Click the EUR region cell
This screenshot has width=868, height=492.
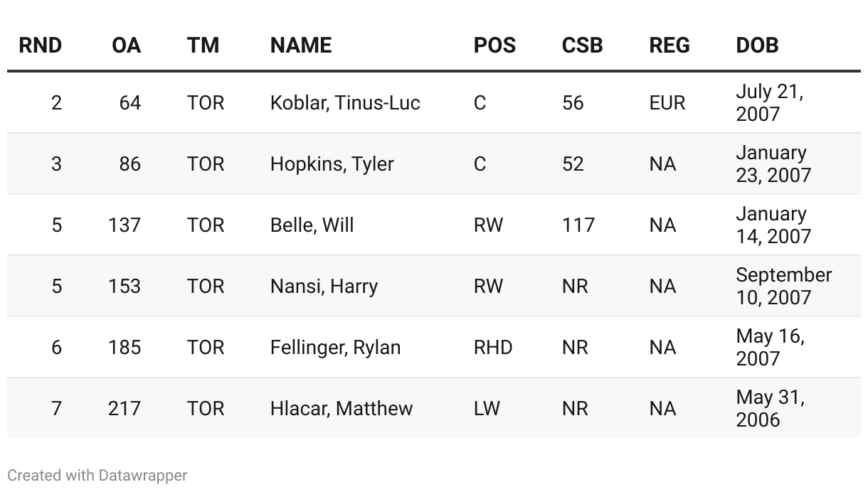[667, 103]
